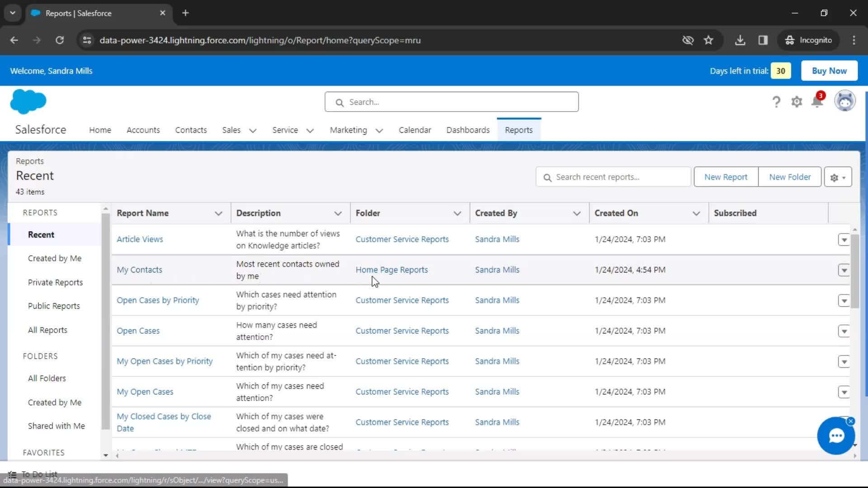
Task: Toggle the browser side panel icon
Action: click(x=763, y=40)
